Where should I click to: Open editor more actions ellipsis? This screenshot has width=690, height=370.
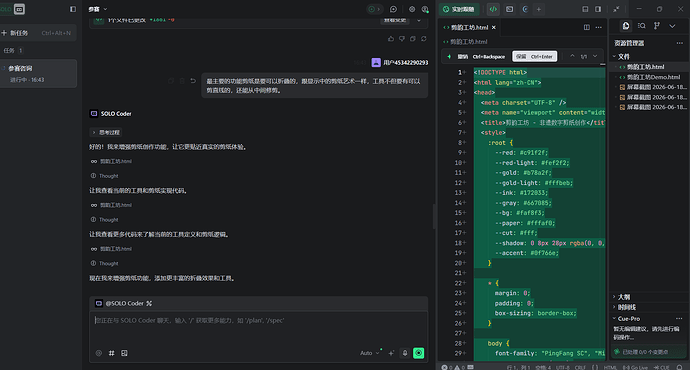598,27
